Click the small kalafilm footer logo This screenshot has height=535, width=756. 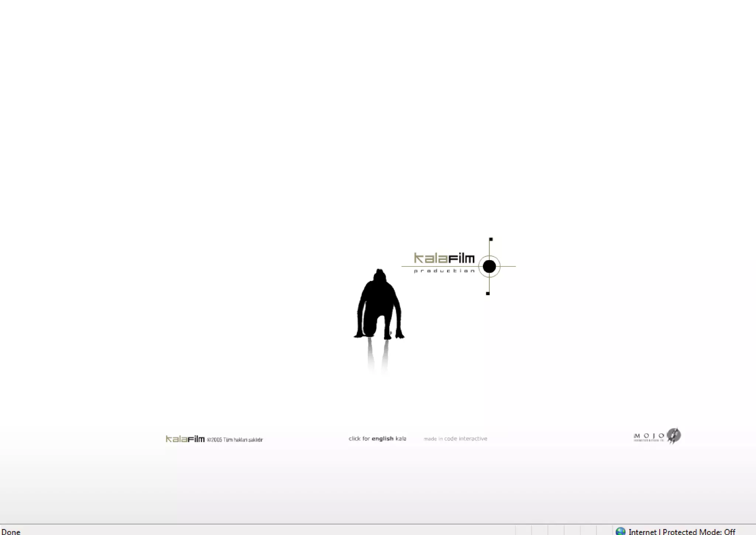[x=185, y=439]
